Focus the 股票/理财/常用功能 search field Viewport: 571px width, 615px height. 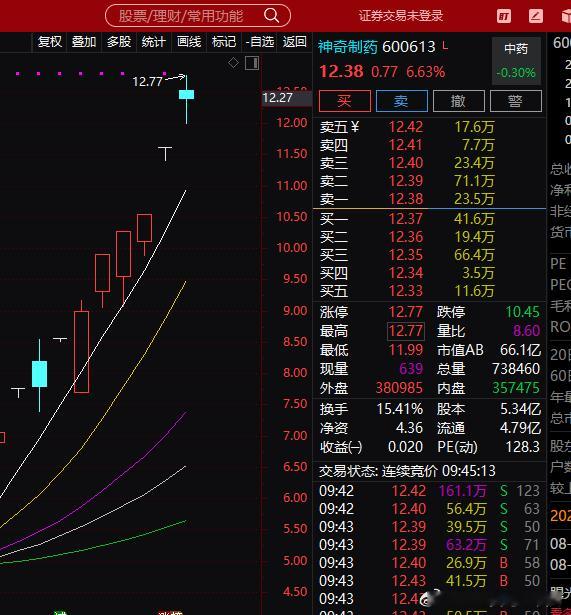click(198, 16)
